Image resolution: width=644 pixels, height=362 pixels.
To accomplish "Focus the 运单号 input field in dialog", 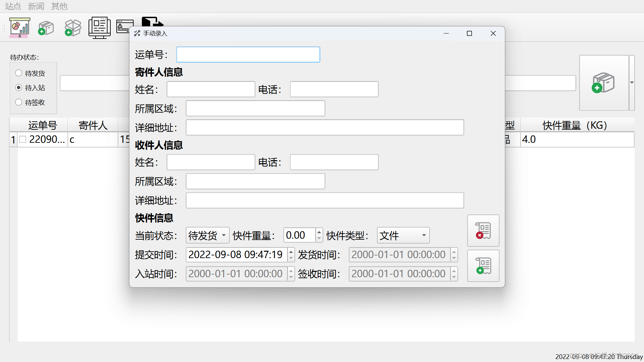I will point(248,54).
